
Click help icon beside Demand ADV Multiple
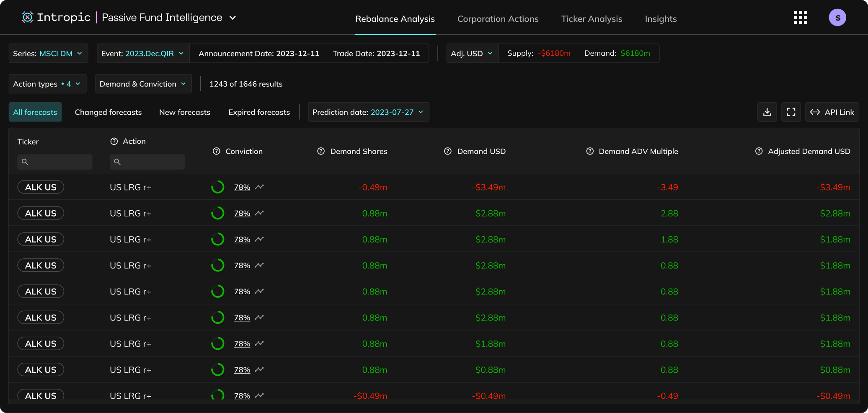tap(590, 151)
